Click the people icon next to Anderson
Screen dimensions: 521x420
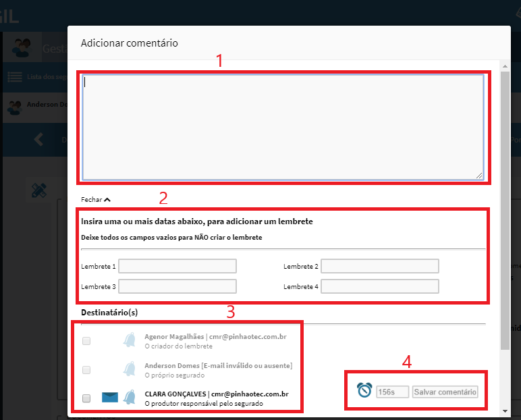[x=14, y=107]
